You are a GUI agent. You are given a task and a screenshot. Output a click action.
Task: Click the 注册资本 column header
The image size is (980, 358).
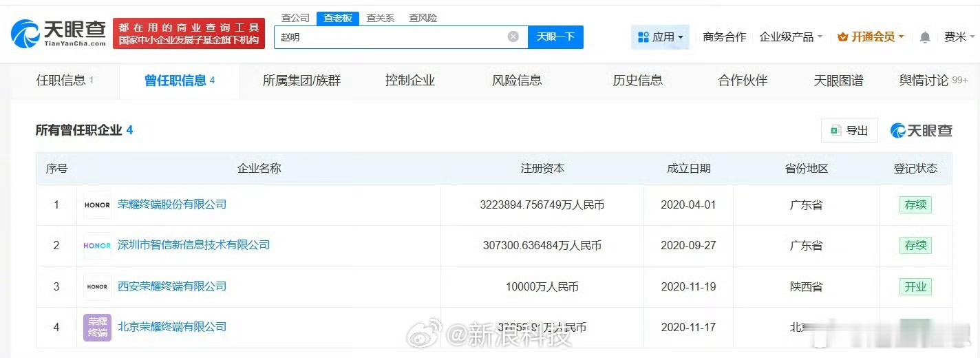click(x=542, y=168)
